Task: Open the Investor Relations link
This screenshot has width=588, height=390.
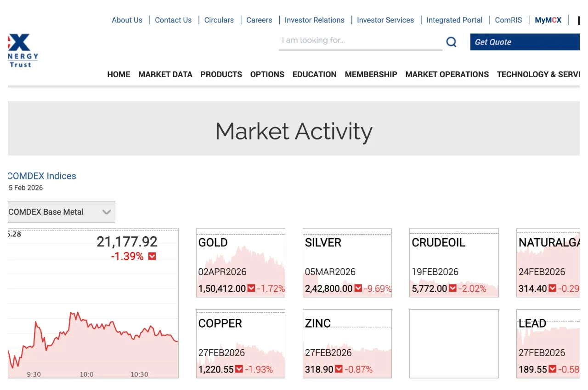Action: click(x=314, y=20)
